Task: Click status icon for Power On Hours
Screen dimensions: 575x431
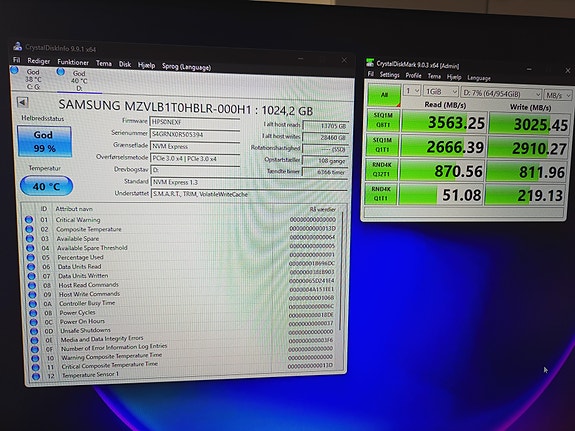Action: (x=34, y=322)
